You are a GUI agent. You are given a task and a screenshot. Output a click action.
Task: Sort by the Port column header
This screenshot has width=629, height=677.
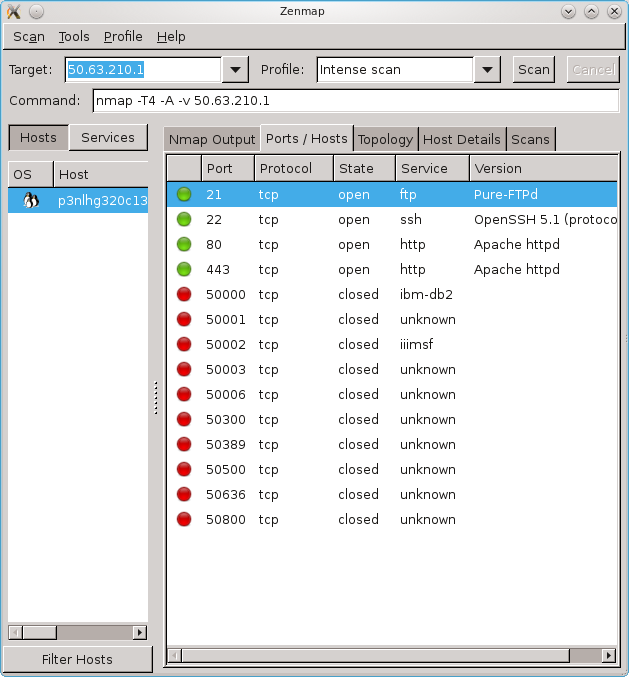pos(228,168)
